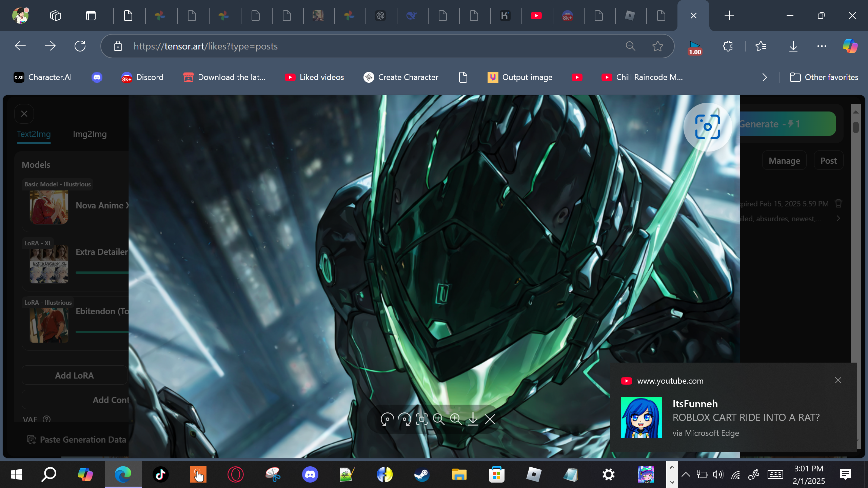
Task: Dismiss the YouTube notification popup
Action: pos(838,380)
